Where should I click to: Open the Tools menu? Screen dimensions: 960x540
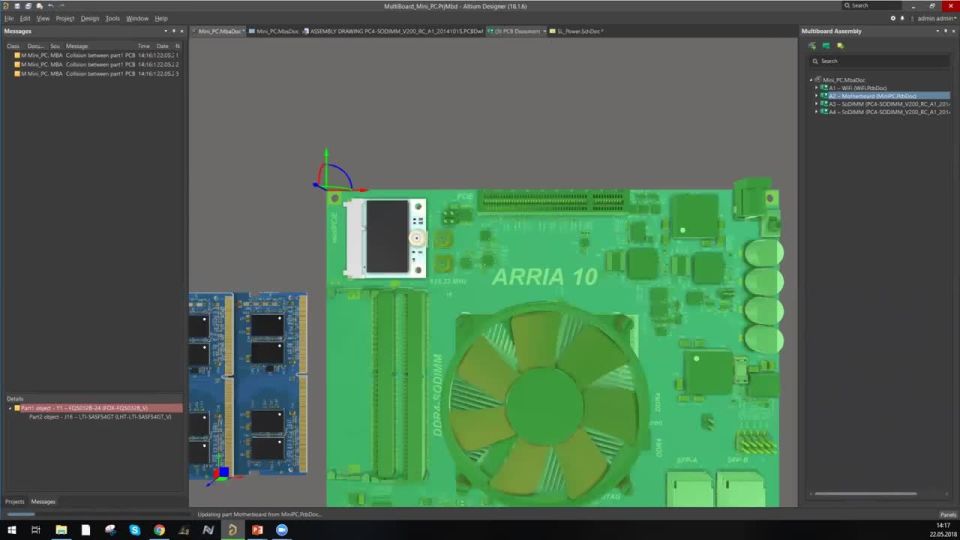tap(113, 18)
